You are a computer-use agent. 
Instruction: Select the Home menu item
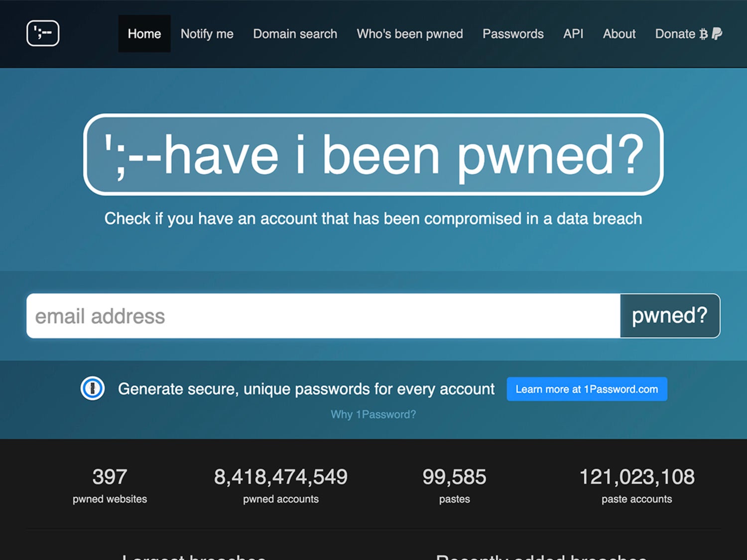[x=144, y=33]
